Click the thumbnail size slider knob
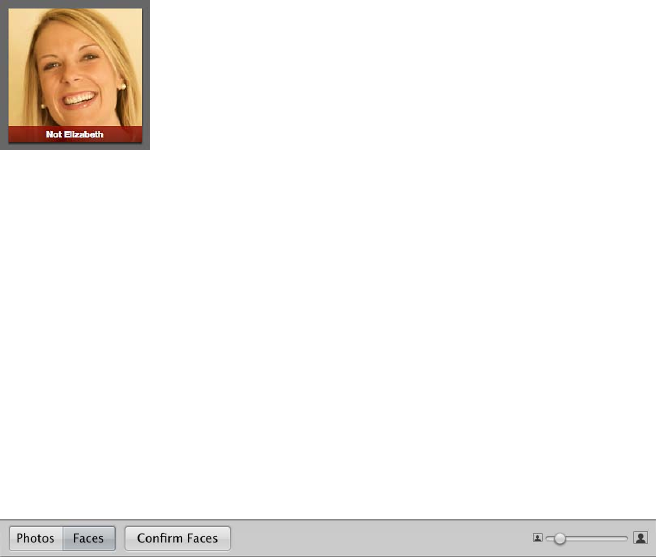656x557 pixels. click(x=560, y=539)
